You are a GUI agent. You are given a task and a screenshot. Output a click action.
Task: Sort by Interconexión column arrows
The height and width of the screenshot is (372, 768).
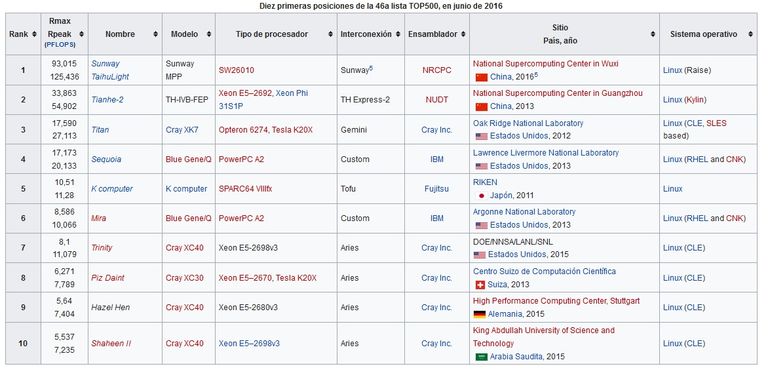(x=398, y=34)
